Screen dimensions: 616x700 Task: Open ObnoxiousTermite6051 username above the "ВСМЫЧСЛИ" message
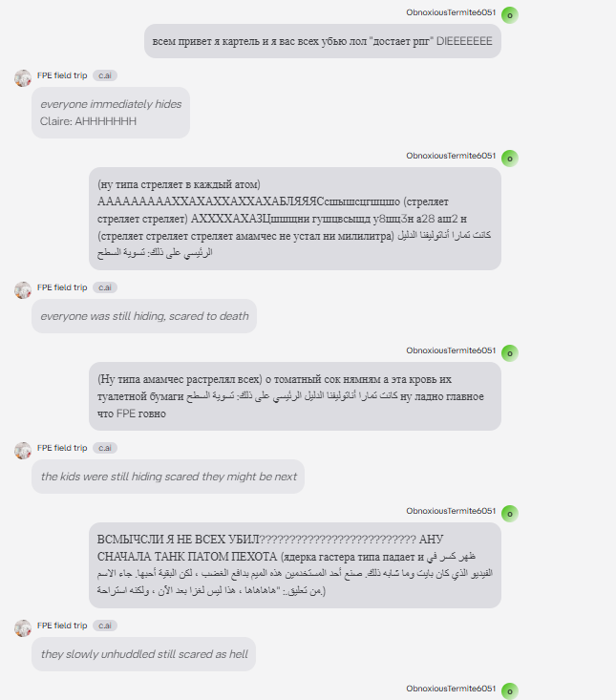tap(450, 511)
